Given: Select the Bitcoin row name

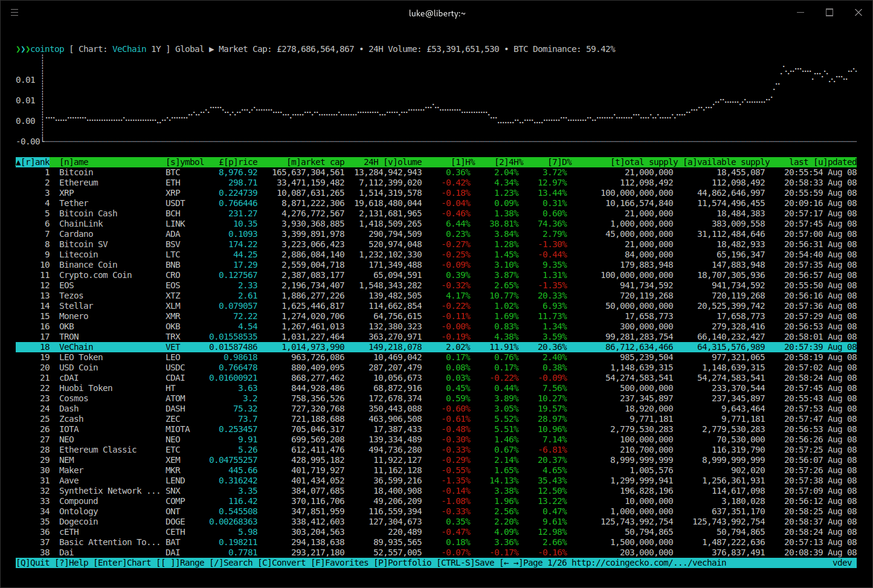Looking at the screenshot, I should coord(76,172).
